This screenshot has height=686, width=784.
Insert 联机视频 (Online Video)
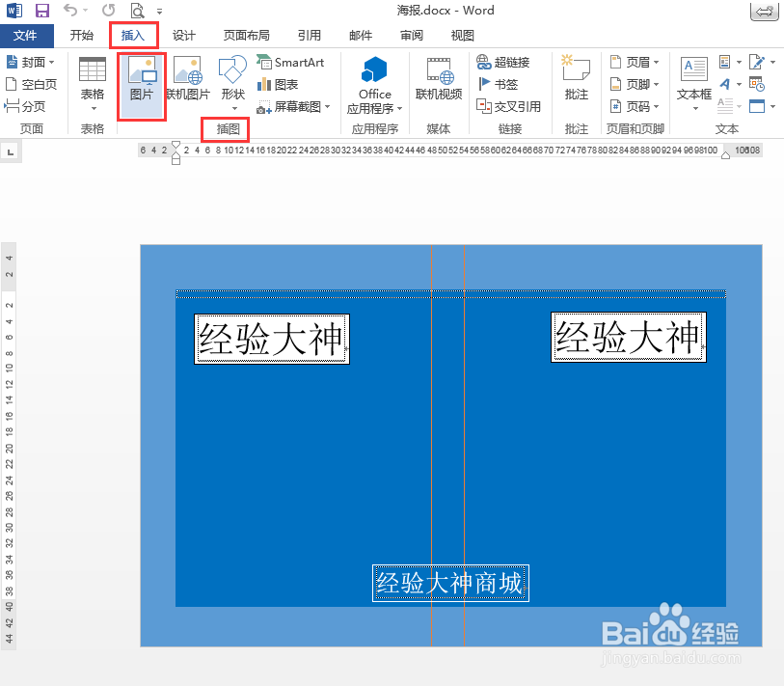(439, 79)
